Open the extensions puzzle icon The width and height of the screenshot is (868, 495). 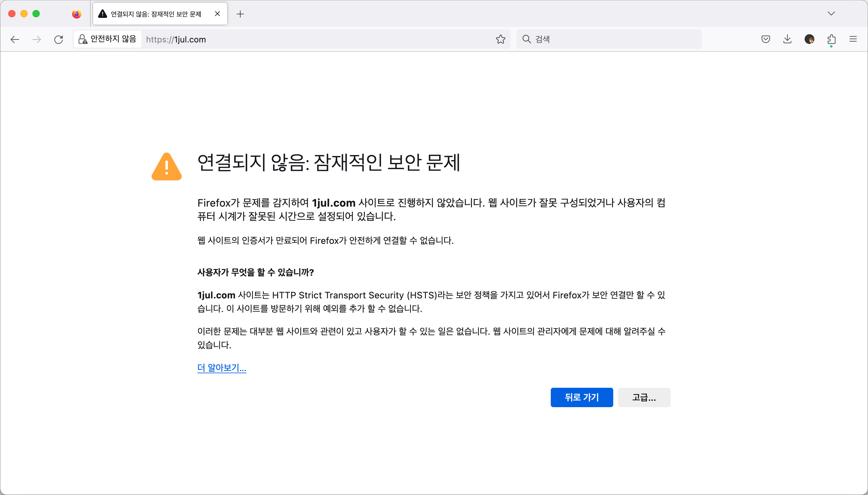[831, 39]
